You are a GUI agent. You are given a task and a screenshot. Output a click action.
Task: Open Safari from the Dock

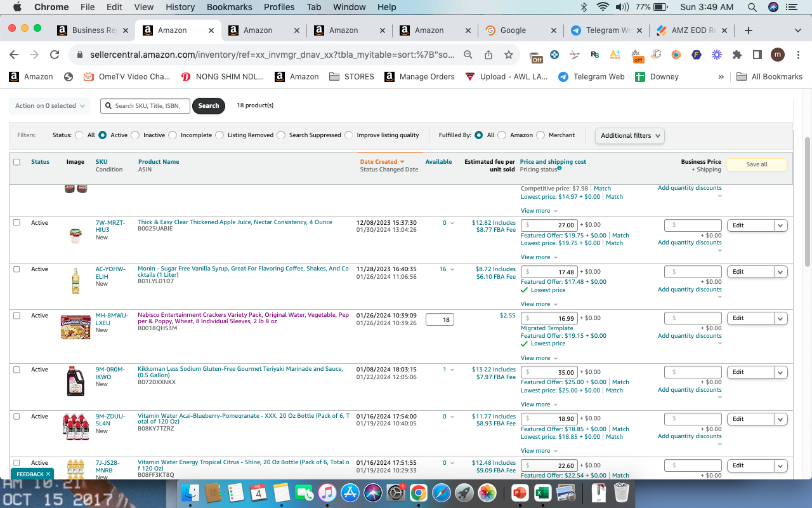click(442, 492)
